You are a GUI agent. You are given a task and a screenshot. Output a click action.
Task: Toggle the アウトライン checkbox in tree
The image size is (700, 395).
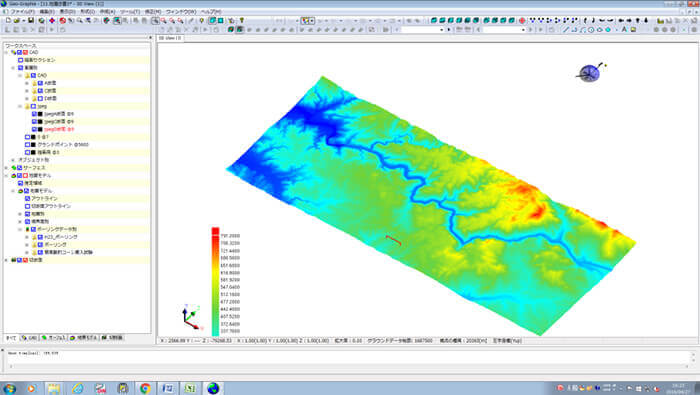pos(27,198)
